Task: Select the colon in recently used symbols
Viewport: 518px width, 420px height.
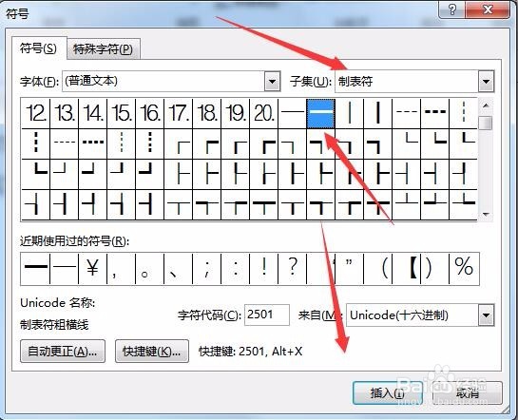Action: point(235,268)
